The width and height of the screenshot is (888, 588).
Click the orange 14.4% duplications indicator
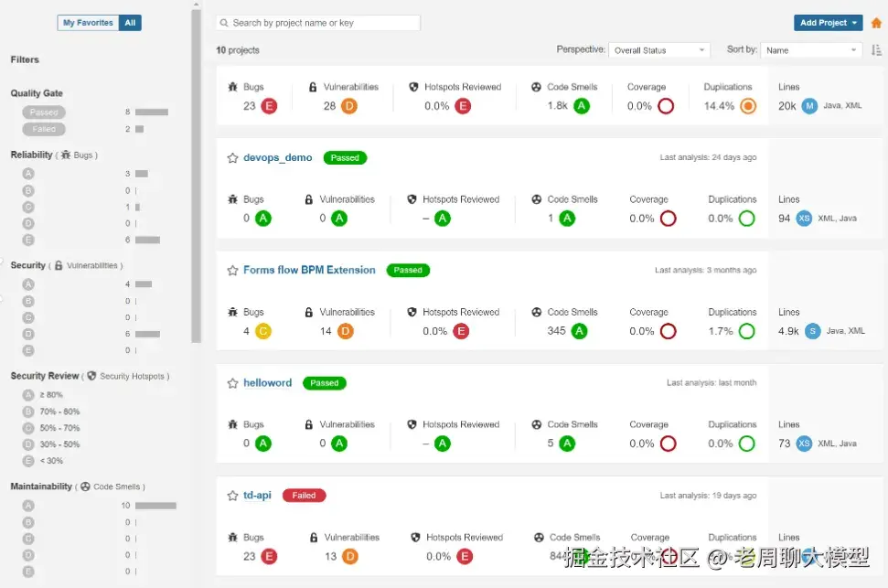coord(747,106)
